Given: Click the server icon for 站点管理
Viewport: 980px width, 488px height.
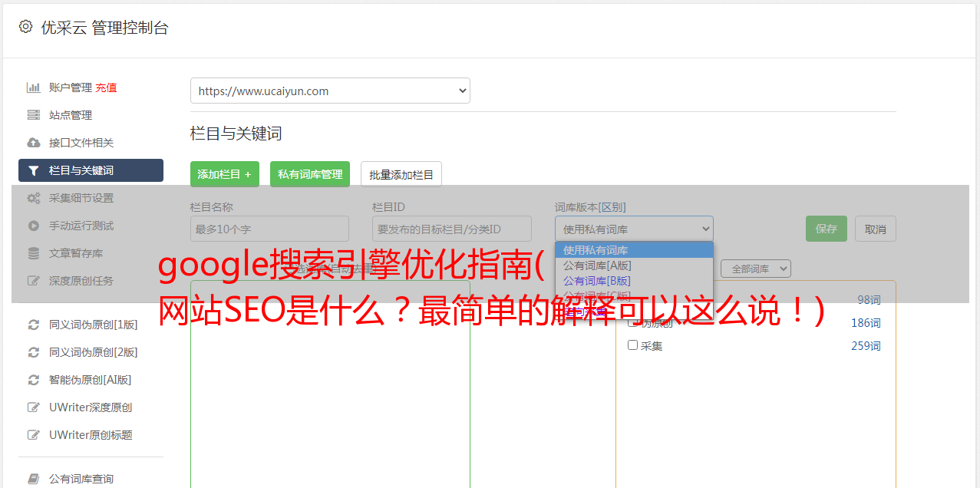Looking at the screenshot, I should 33,115.
